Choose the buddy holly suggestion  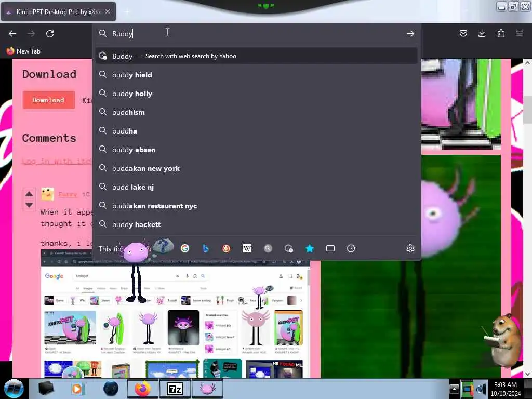256,94
